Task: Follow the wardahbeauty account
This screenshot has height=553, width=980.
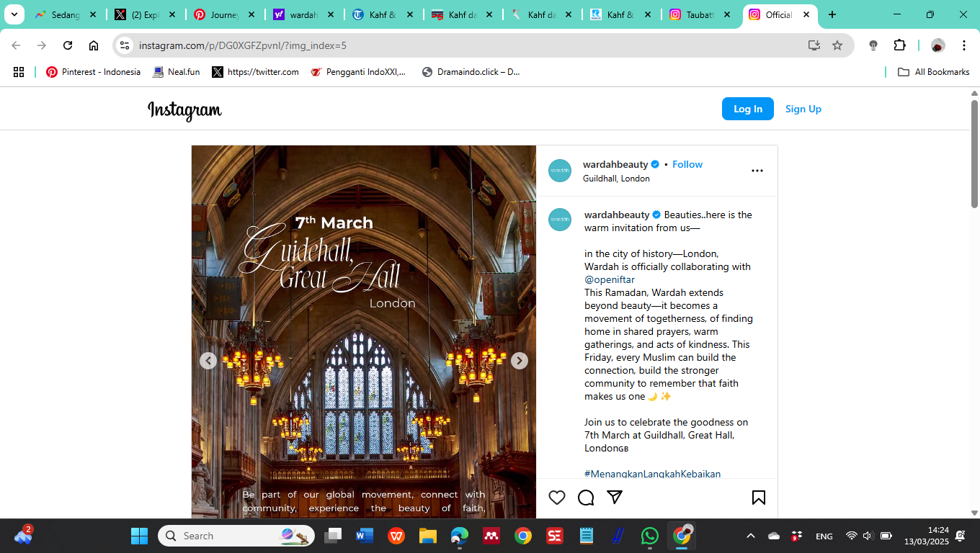Action: tap(687, 164)
